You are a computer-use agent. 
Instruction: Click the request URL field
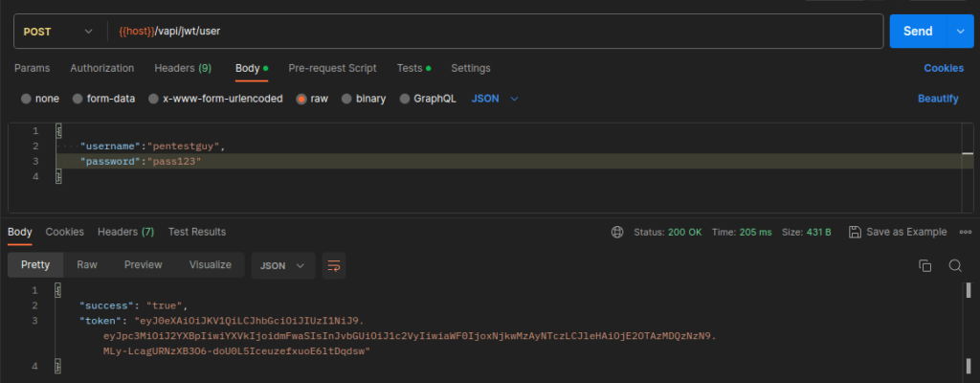[x=494, y=32]
